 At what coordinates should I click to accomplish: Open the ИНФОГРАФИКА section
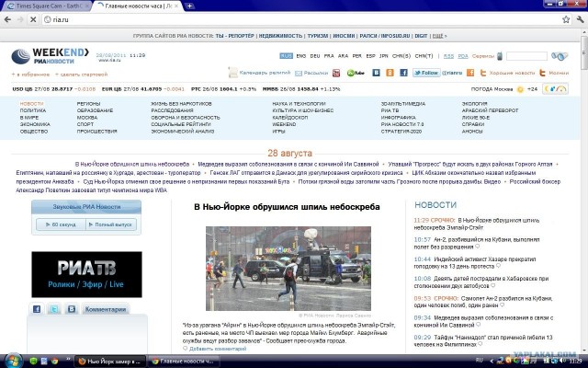[398, 118]
